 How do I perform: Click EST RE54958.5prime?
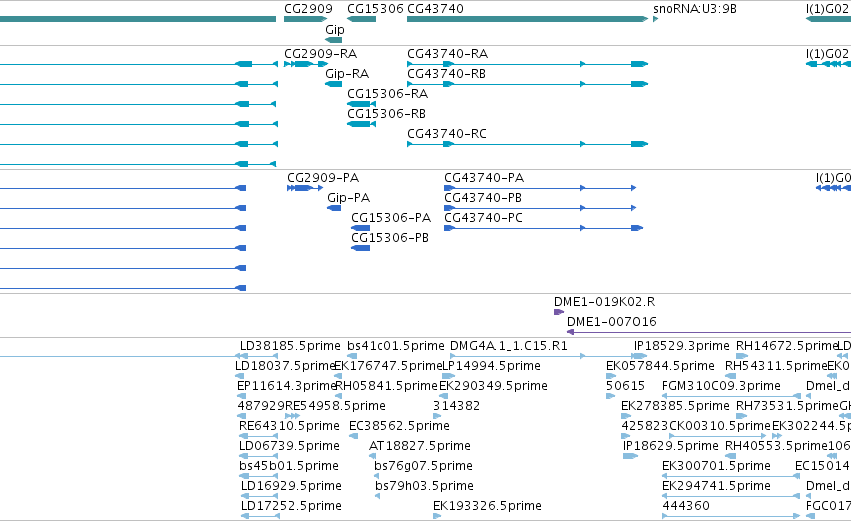tap(335, 406)
